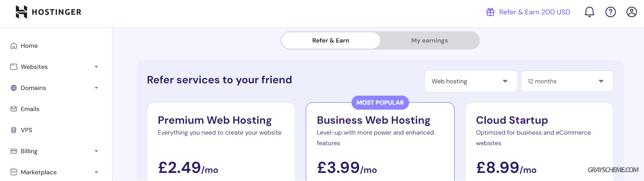Viewport: 644px width, 181px height.
Task: Switch to the My earnings tab
Action: 430,40
